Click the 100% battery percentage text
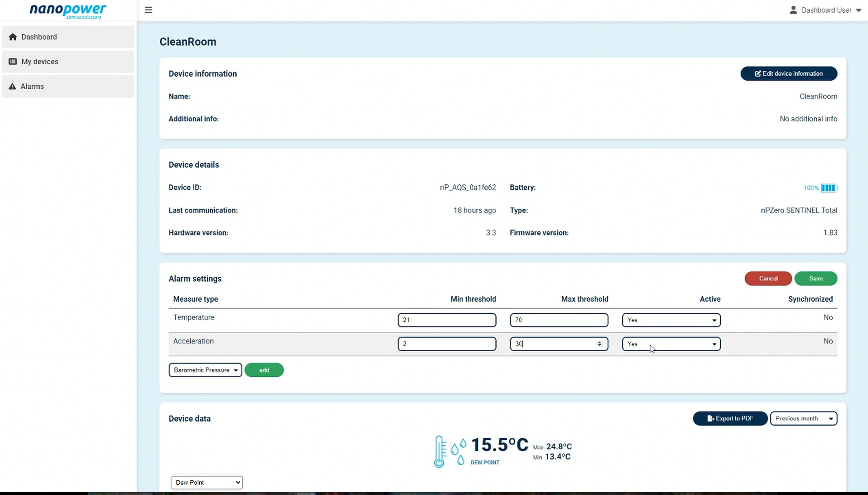868x495 pixels. (811, 188)
